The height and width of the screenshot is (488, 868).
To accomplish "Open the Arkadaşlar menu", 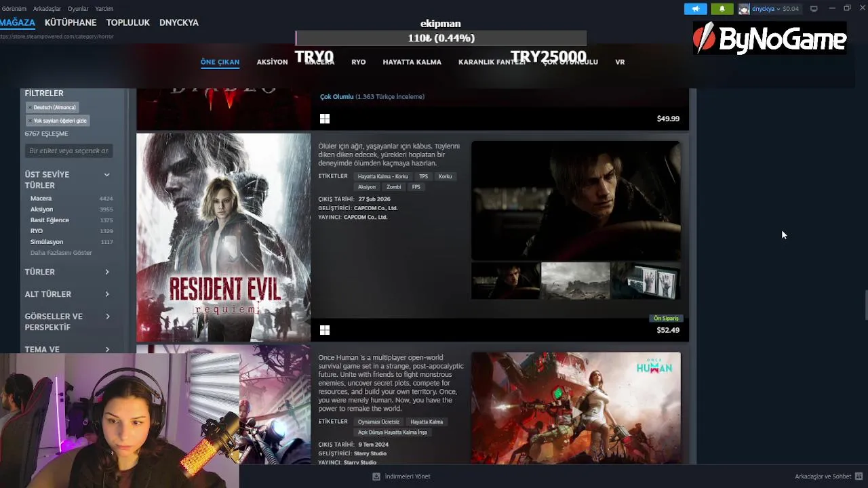I will (47, 9).
